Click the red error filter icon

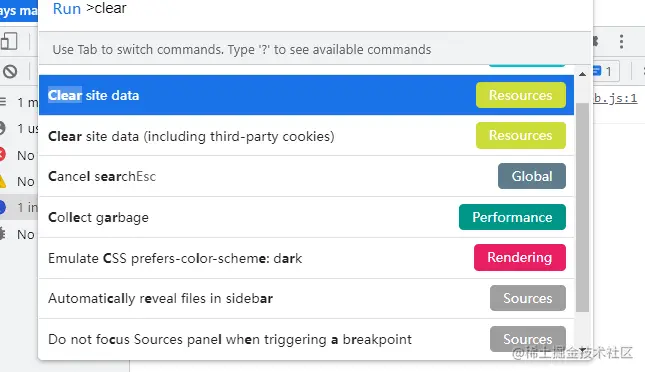click(x=2, y=155)
